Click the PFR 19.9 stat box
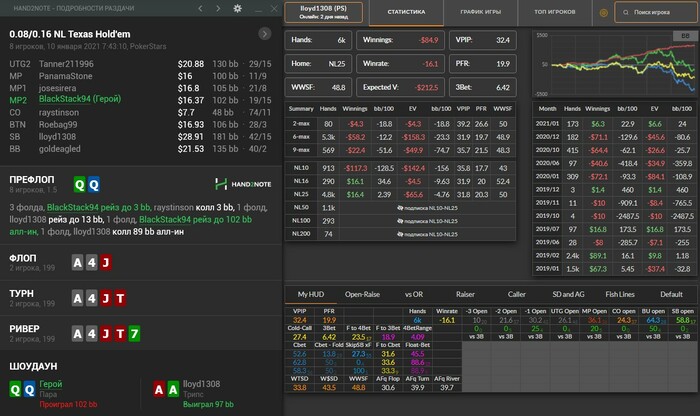The image size is (700, 416). click(483, 63)
